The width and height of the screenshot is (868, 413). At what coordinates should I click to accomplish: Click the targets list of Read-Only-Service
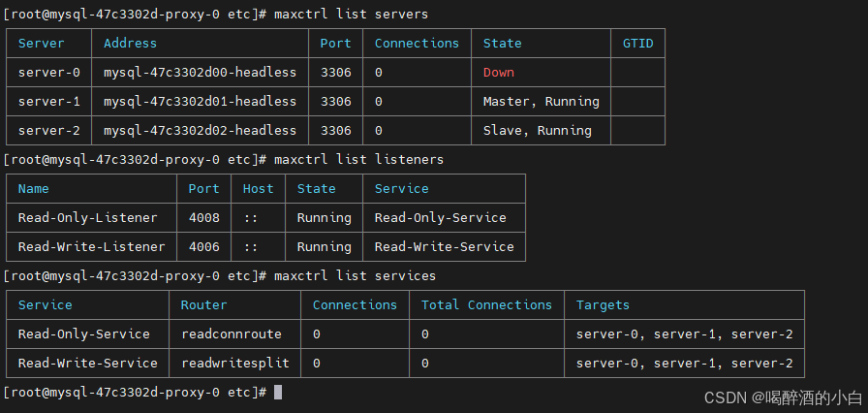point(684,334)
